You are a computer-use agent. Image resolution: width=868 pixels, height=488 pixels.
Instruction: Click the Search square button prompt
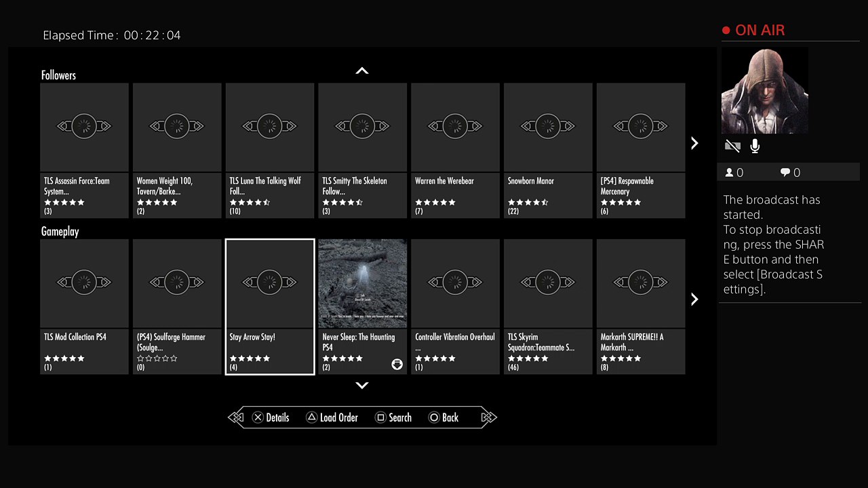[393, 418]
